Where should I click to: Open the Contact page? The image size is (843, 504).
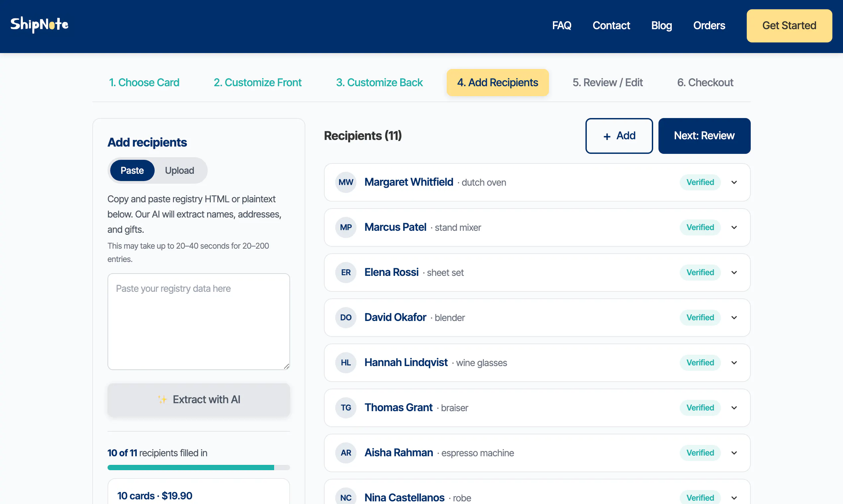tap(611, 26)
